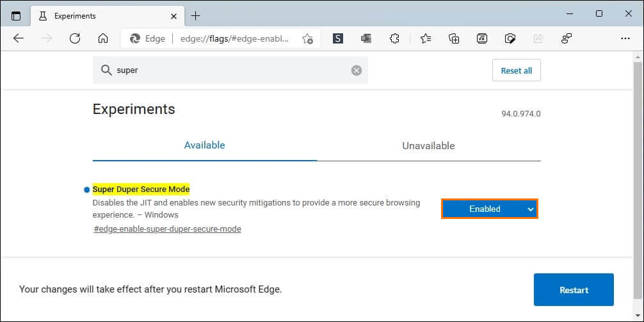Maximize the Edge window
This screenshot has width=644, height=322.
pyautogui.click(x=599, y=13)
